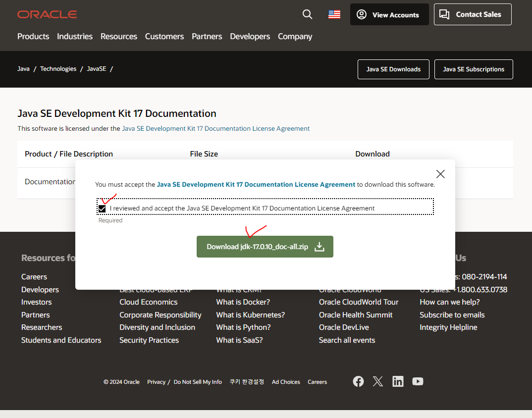Click the Oracle logo

[47, 14]
